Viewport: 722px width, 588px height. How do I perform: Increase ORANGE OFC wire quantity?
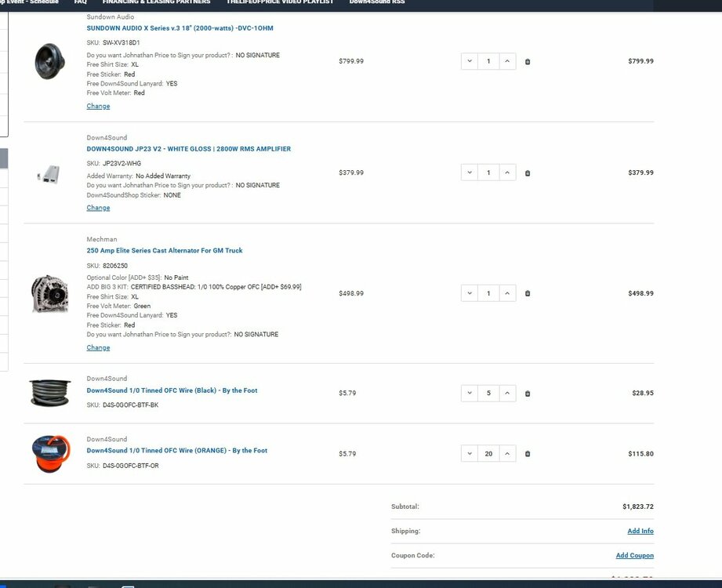pyautogui.click(x=507, y=454)
